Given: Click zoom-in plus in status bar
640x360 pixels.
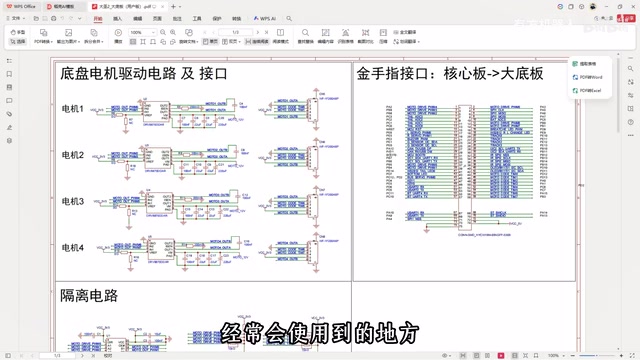Looking at the screenshot, I should tap(621, 356).
